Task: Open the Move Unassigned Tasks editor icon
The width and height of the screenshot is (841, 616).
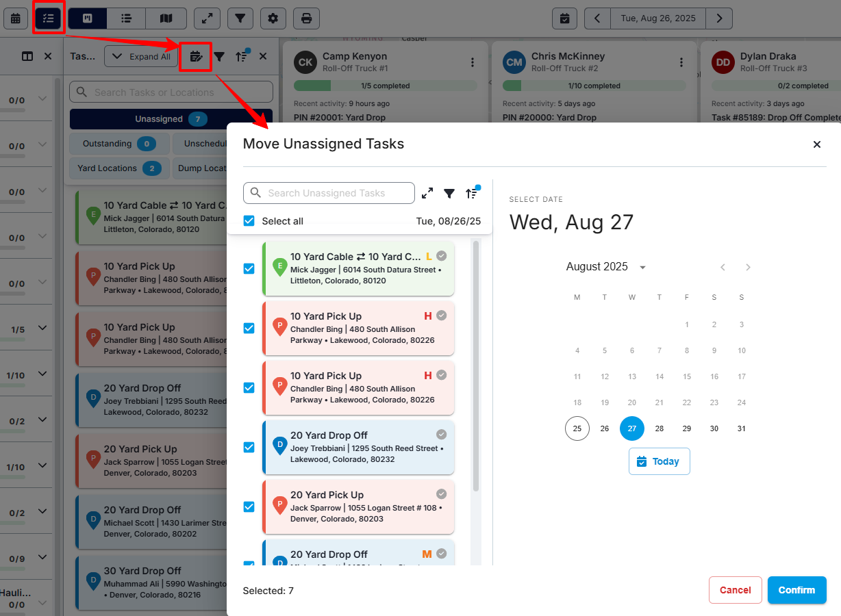Action: pyautogui.click(x=195, y=57)
